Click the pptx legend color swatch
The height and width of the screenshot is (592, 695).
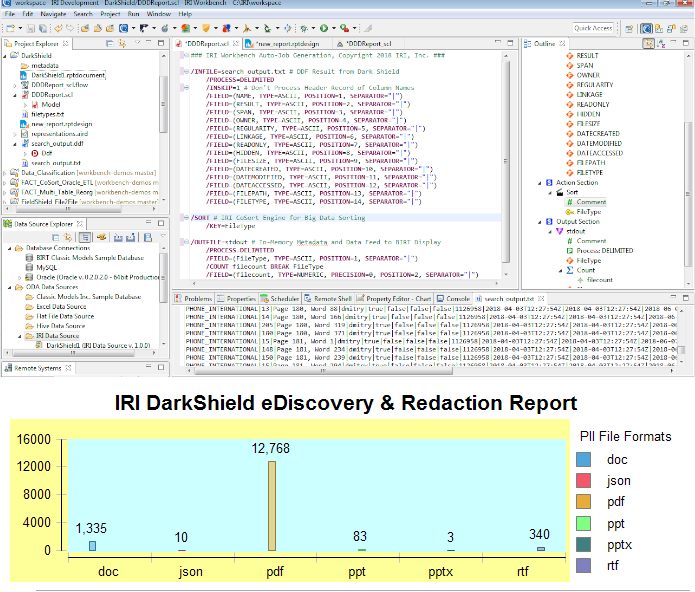coord(584,545)
